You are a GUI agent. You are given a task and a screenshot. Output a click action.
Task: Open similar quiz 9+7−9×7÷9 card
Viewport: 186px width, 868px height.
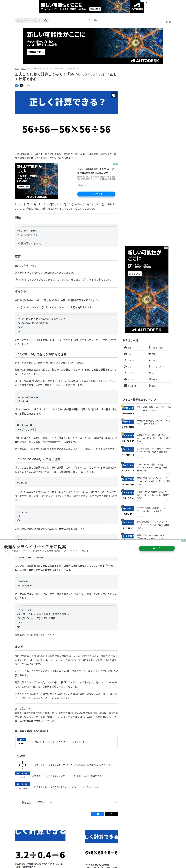pos(66,742)
